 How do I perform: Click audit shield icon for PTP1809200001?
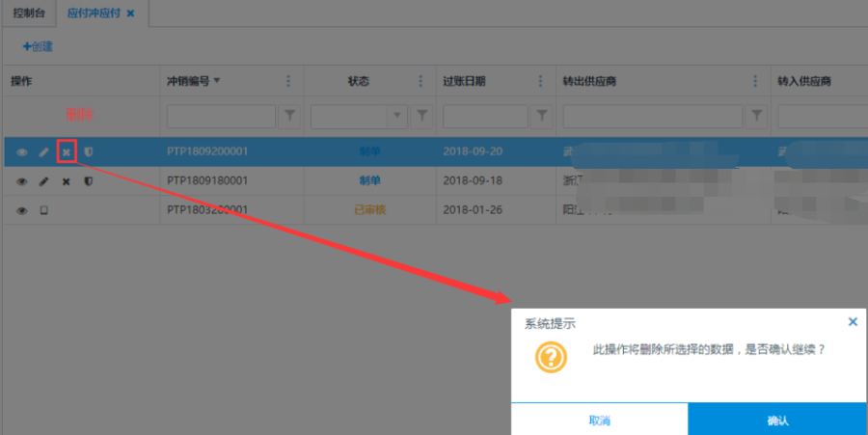(88, 151)
